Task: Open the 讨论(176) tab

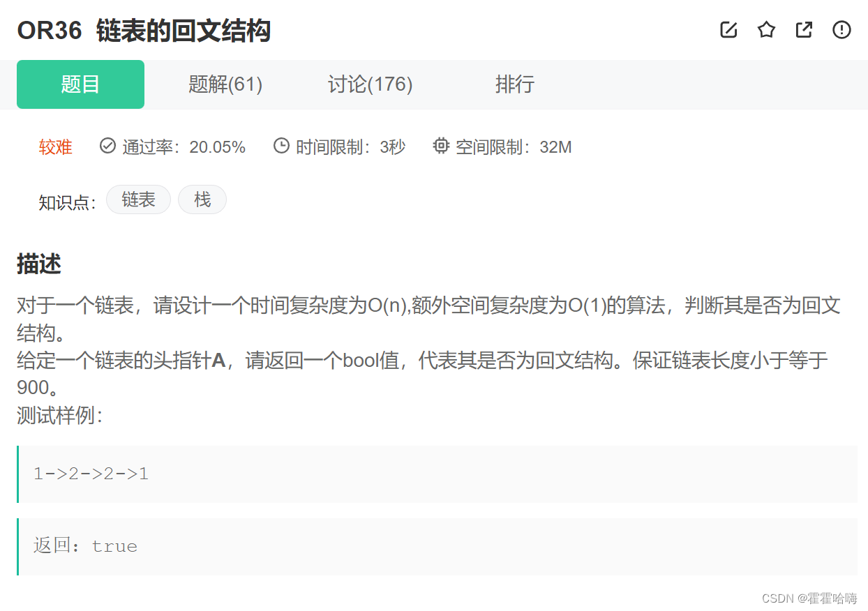Action: [371, 84]
